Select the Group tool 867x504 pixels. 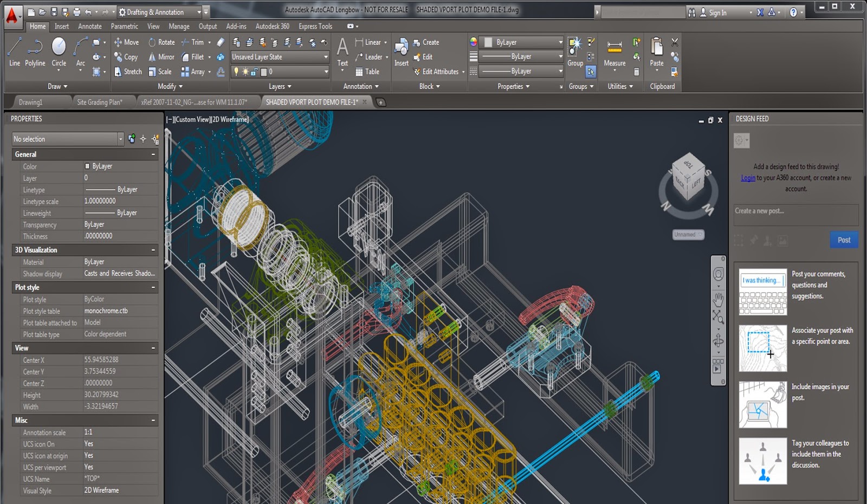click(x=575, y=52)
